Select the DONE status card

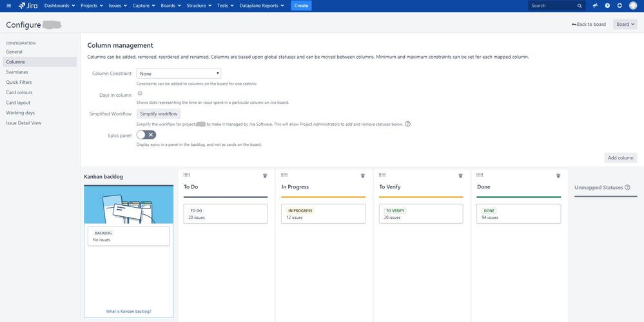519,214
